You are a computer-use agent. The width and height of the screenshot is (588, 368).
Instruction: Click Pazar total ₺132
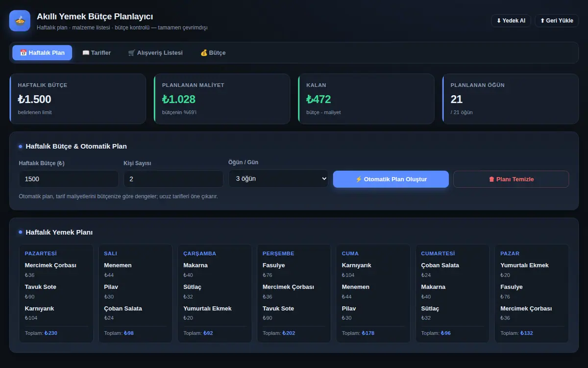click(x=526, y=333)
